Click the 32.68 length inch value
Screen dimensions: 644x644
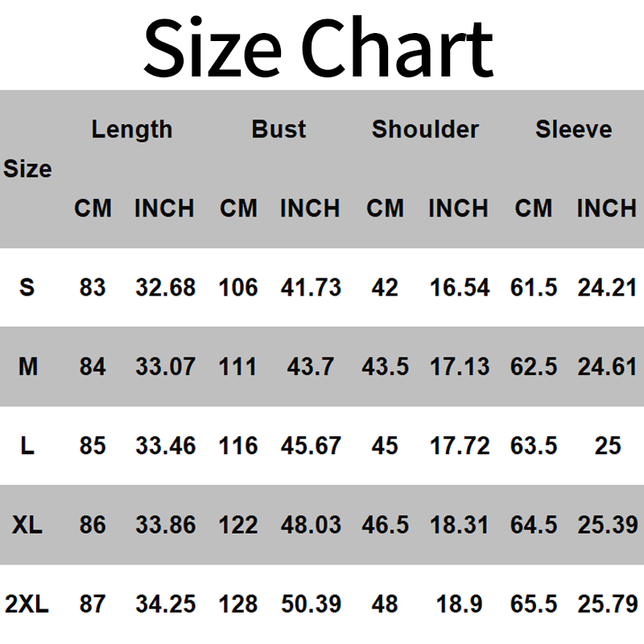[x=165, y=287]
